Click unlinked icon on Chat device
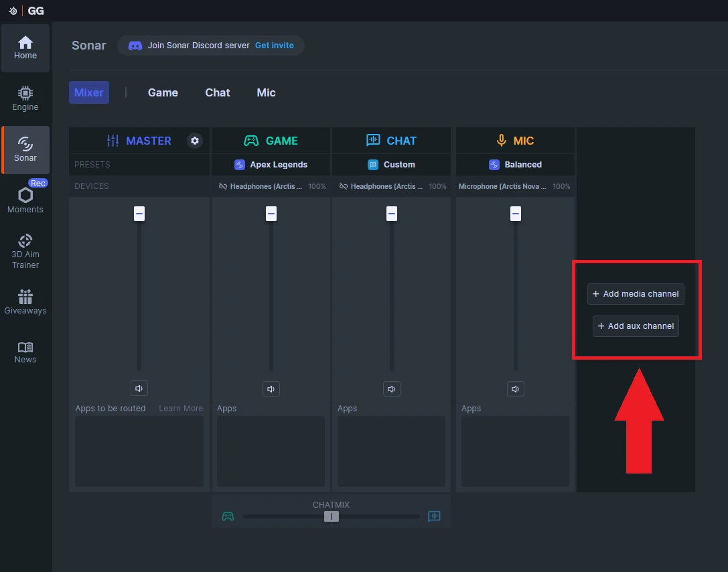 tap(344, 186)
